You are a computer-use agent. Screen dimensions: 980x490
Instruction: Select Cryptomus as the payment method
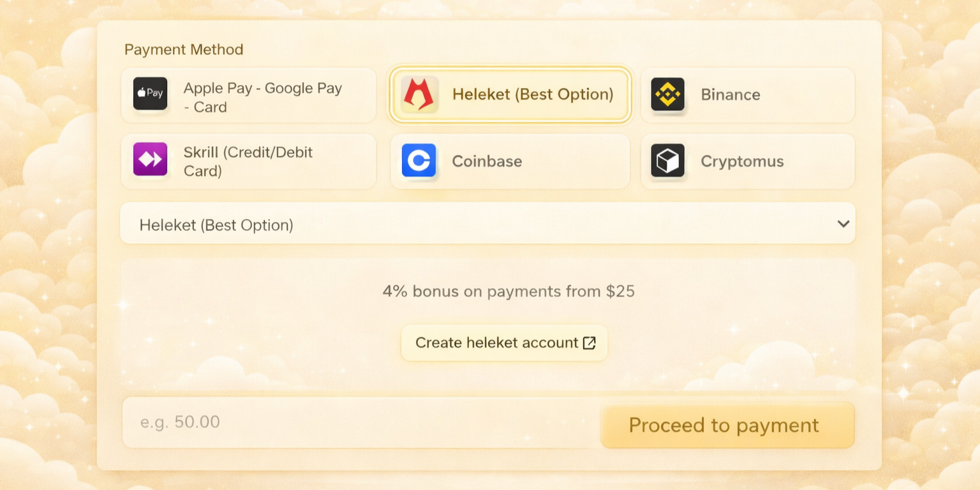coord(746,161)
